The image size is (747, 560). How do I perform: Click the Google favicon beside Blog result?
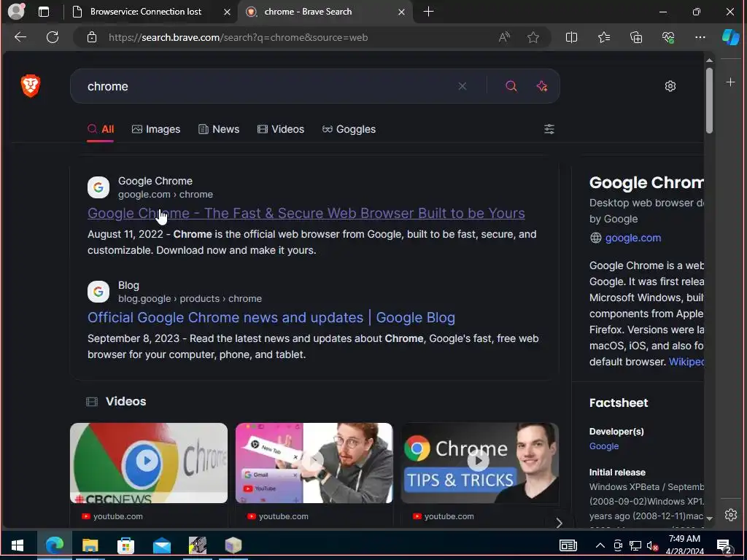[x=98, y=292]
